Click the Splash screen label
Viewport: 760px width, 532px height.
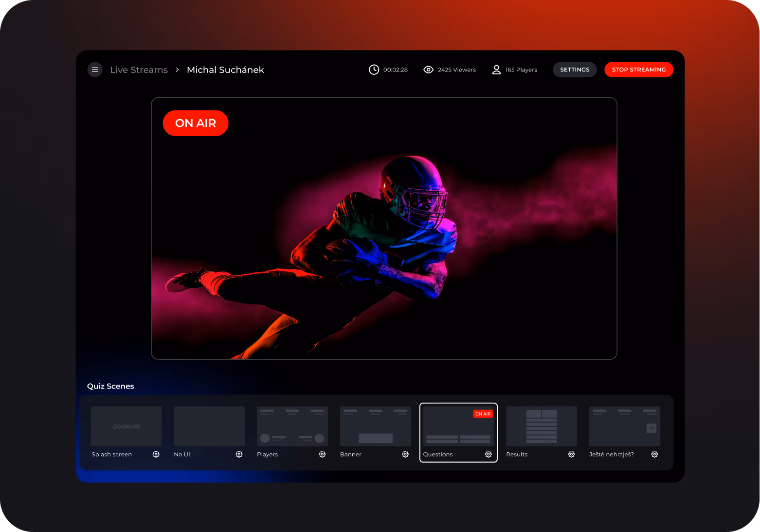(112, 454)
